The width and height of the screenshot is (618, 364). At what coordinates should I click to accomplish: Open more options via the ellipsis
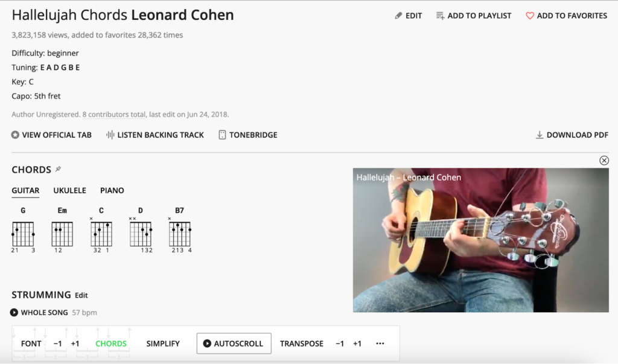pyautogui.click(x=380, y=343)
